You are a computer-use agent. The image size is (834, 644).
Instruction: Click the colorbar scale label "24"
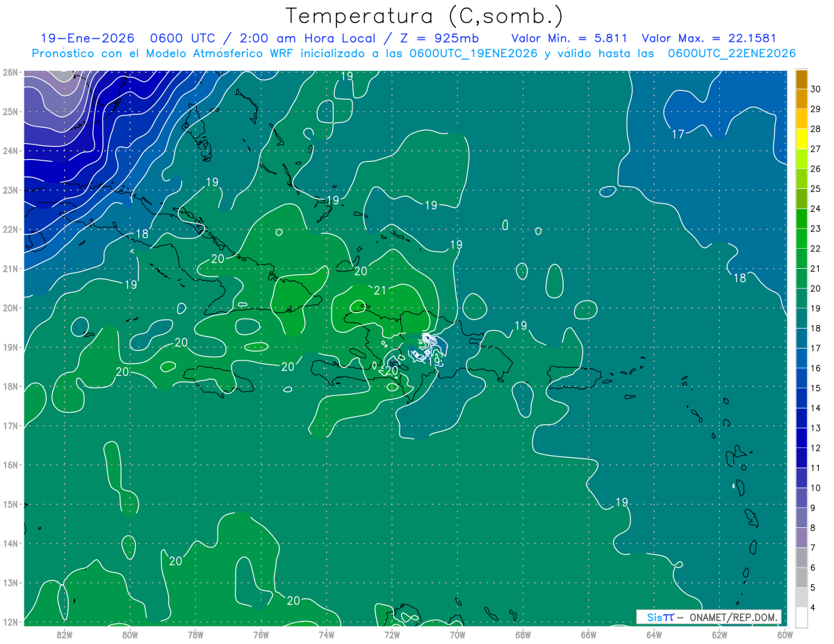click(x=815, y=208)
